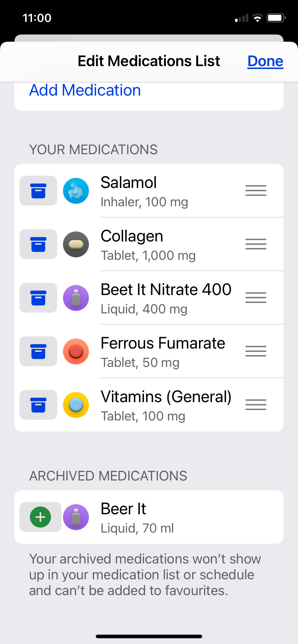Tap the Ferrous Fumarate red tablet icon
This screenshot has width=298, height=644.
76,351
